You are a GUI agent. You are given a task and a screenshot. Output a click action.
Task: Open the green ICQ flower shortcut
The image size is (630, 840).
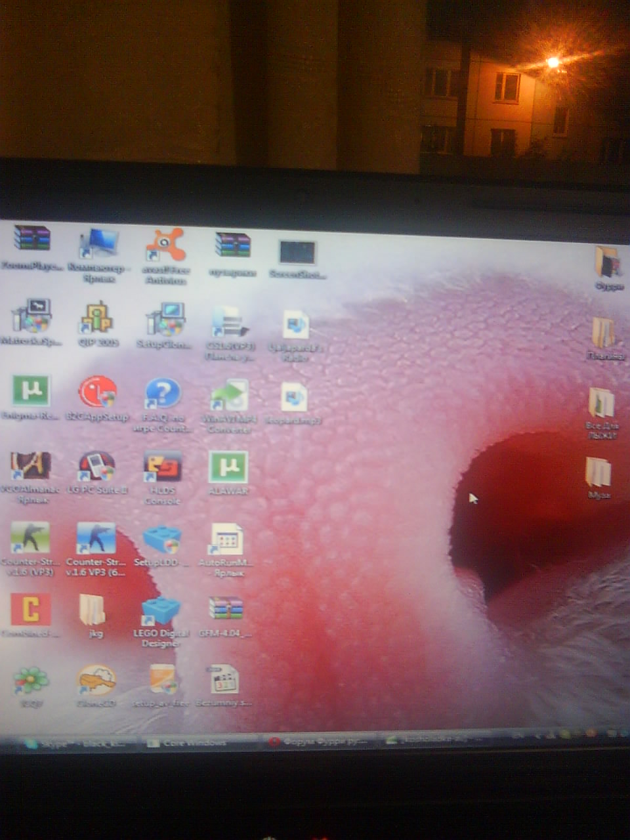click(x=30, y=681)
